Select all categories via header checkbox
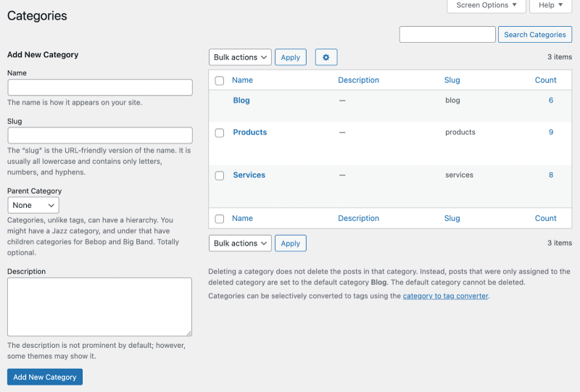The width and height of the screenshot is (580, 392). pyautogui.click(x=220, y=80)
